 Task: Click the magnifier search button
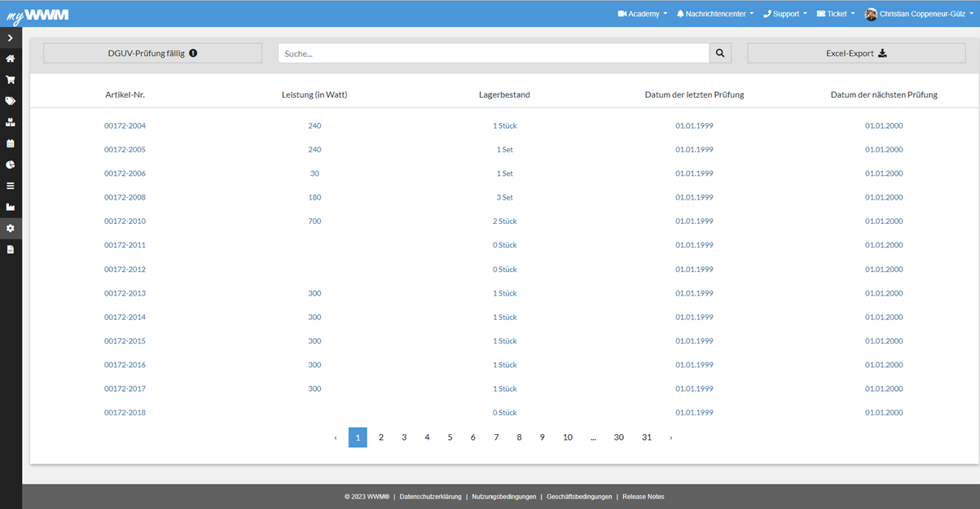(720, 53)
